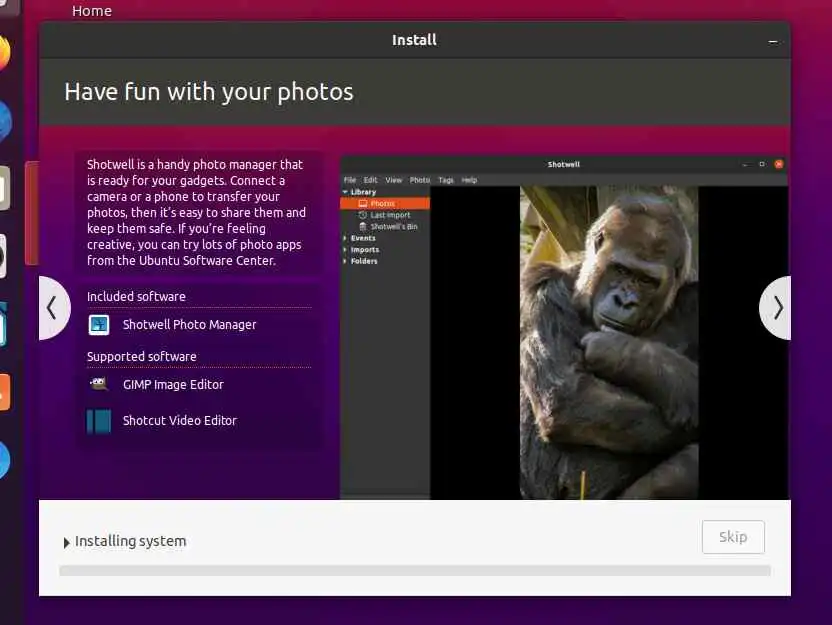Click the Shotwell description paragraph
This screenshot has width=832, height=625.
[197, 212]
